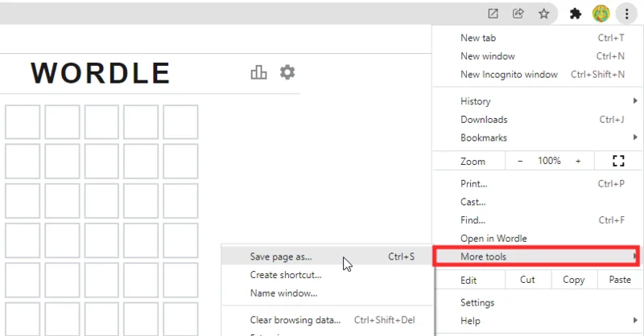The width and height of the screenshot is (644, 336).
Task: Open Downloads from the menu
Action: pyautogui.click(x=538, y=120)
